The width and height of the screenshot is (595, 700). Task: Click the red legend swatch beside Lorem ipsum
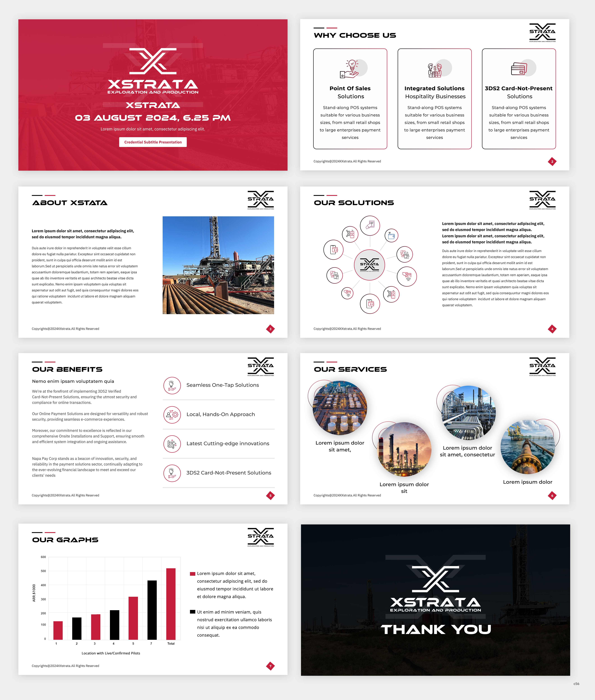(193, 574)
